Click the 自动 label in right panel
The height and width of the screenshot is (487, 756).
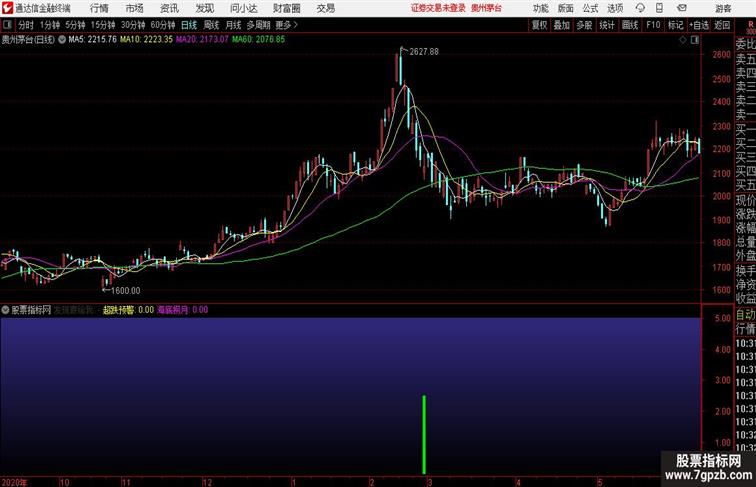745,315
